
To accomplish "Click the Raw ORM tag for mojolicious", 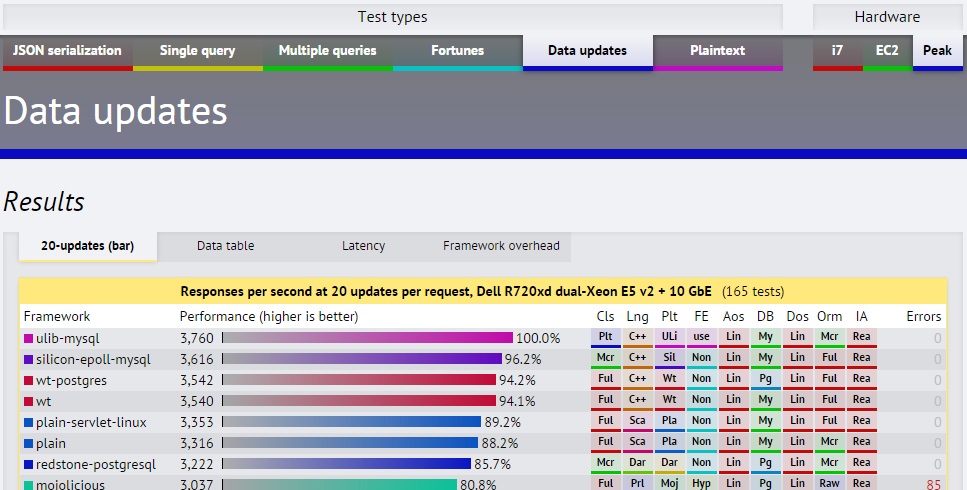I will pyautogui.click(x=829, y=483).
